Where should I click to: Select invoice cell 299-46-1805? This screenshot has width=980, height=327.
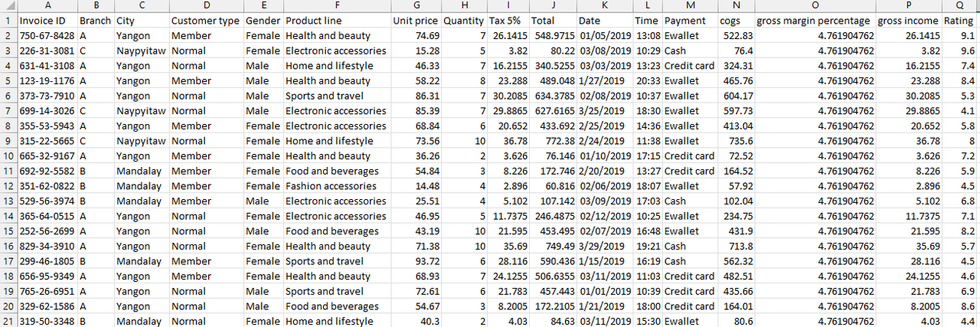[x=47, y=261]
